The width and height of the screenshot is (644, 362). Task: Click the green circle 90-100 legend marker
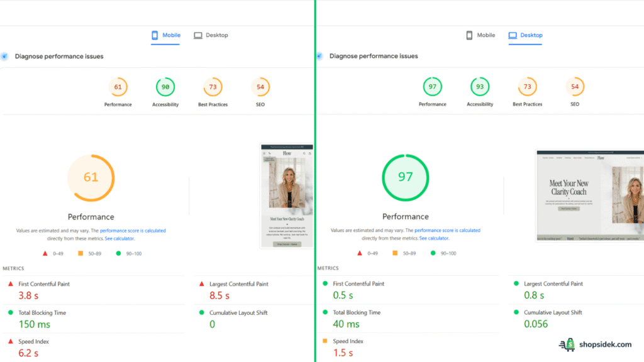118,253
